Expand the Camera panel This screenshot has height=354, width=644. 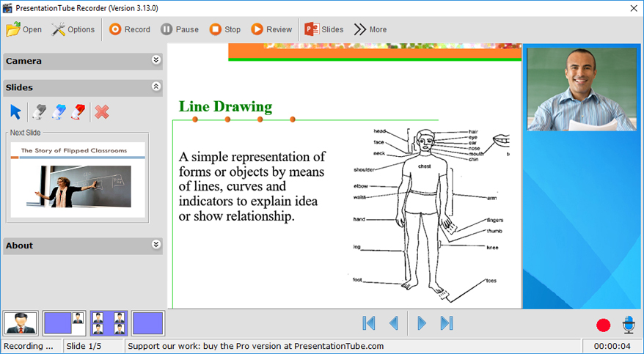155,60
